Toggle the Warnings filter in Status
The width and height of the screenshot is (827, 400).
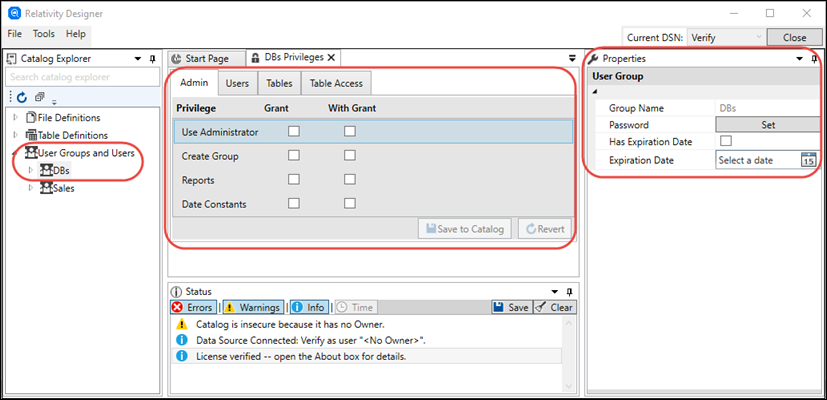click(x=253, y=307)
